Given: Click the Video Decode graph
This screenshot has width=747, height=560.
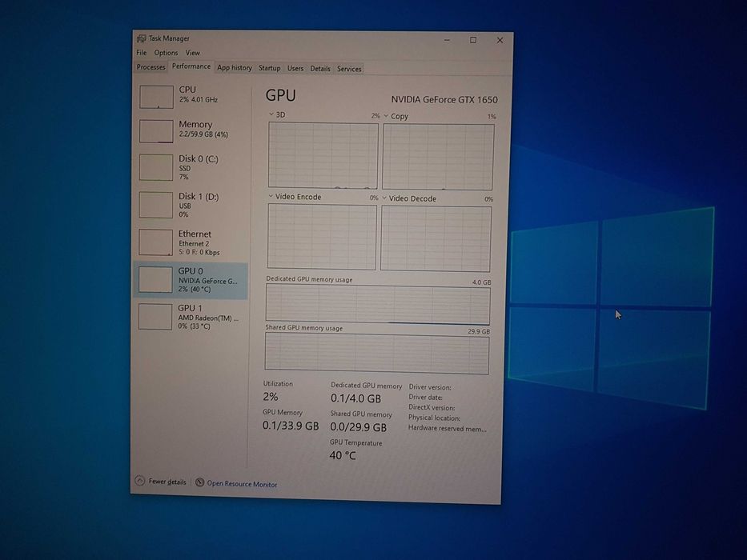Looking at the screenshot, I should point(436,238).
